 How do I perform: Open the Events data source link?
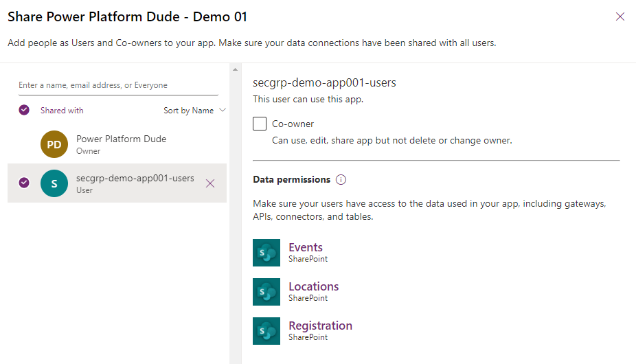click(x=305, y=247)
